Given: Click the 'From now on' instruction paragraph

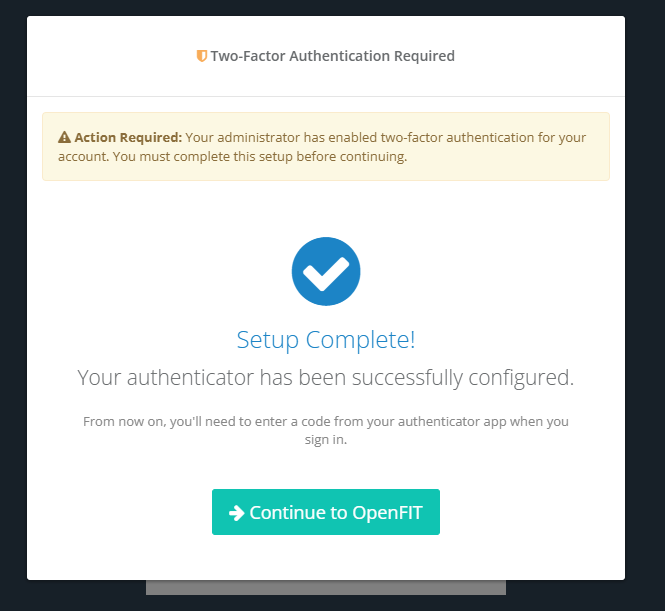Looking at the screenshot, I should 326,422.
